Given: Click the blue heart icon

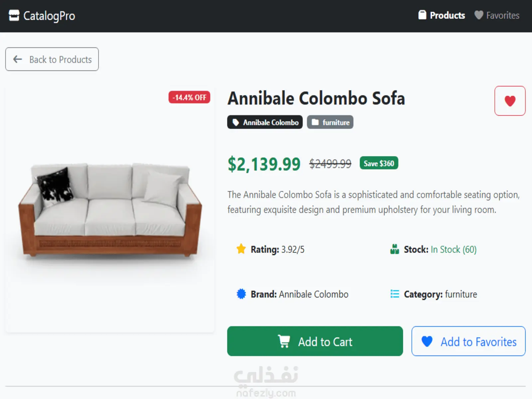Looking at the screenshot, I should click(427, 341).
